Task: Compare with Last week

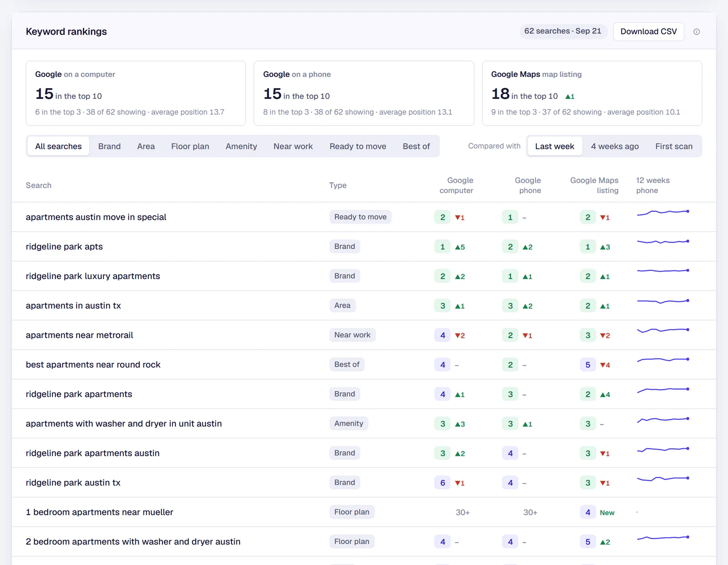Action: point(555,146)
